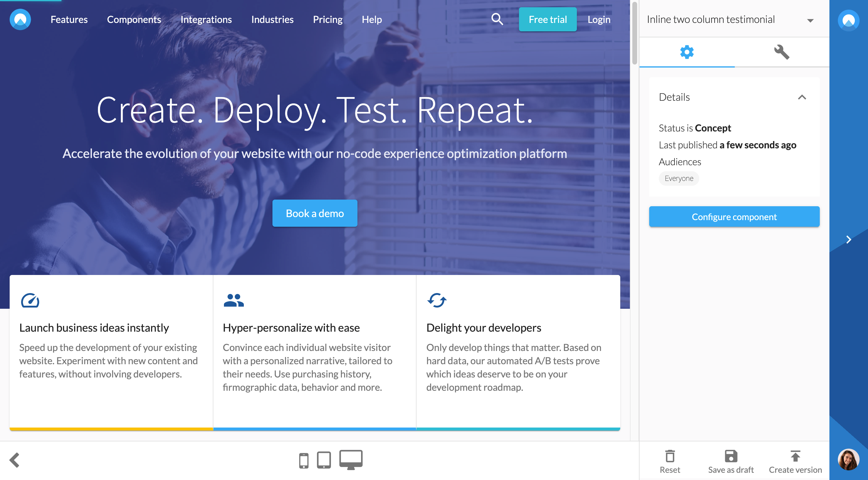Switch to desktop monitor preview

click(351, 459)
